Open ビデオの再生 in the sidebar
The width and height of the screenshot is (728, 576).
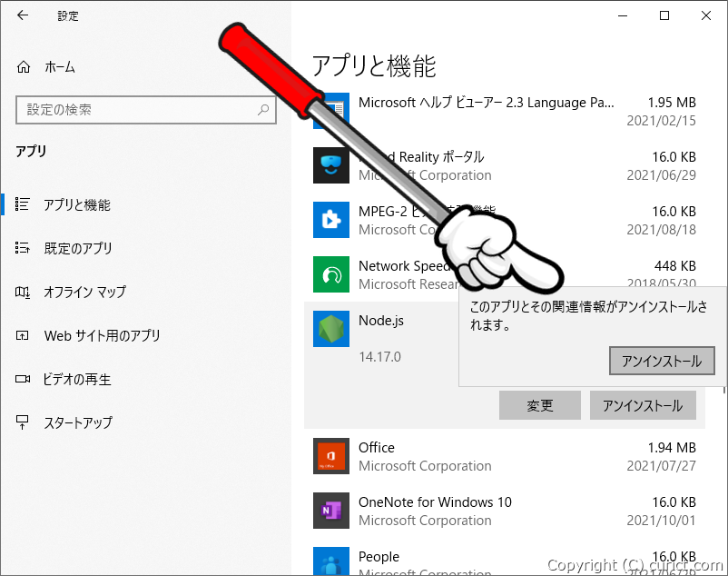coord(77,379)
